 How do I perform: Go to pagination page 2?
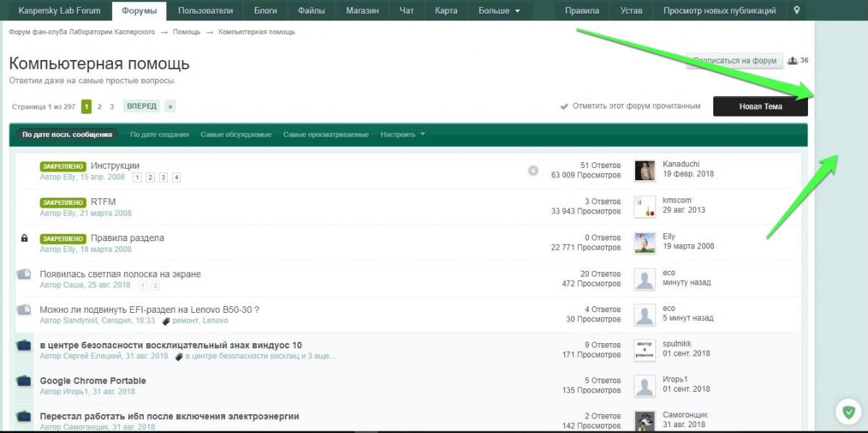tap(100, 106)
